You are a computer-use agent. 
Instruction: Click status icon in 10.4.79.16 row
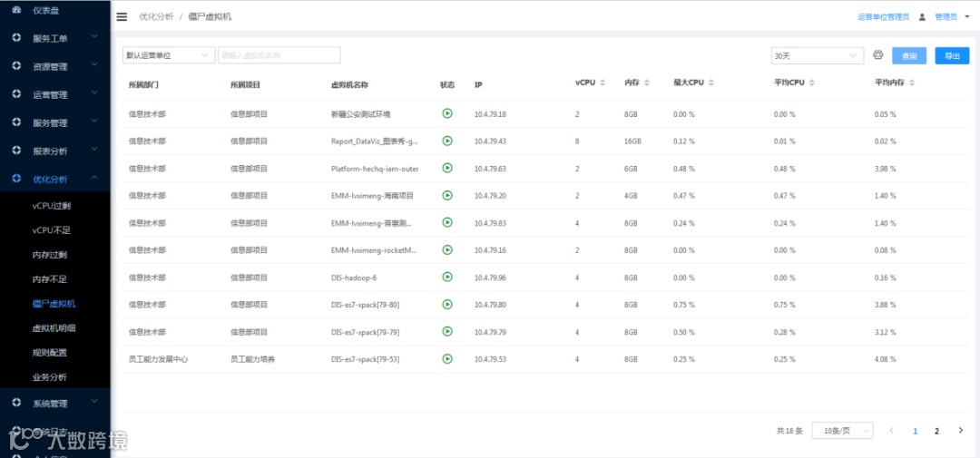coord(446,249)
